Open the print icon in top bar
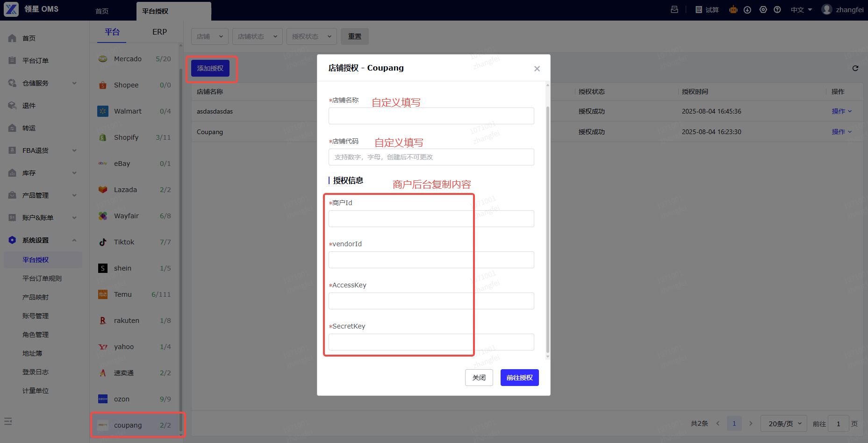 [674, 9]
